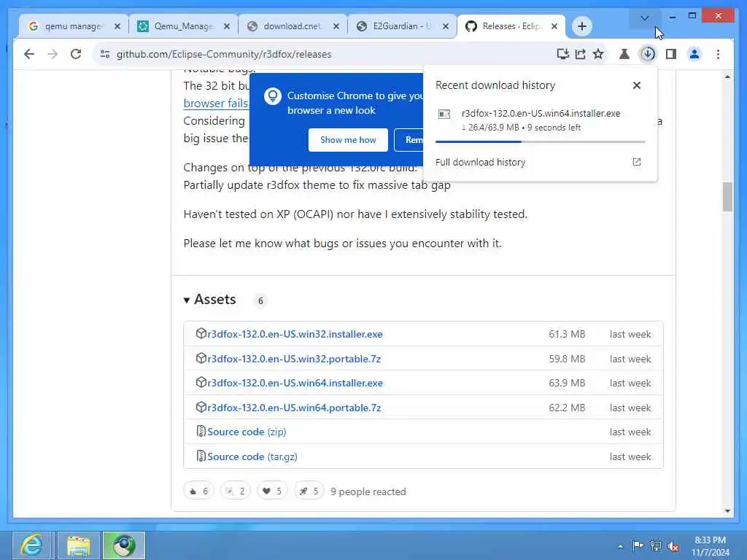
Task: Collapse the Assets section triangle
Action: [187, 300]
